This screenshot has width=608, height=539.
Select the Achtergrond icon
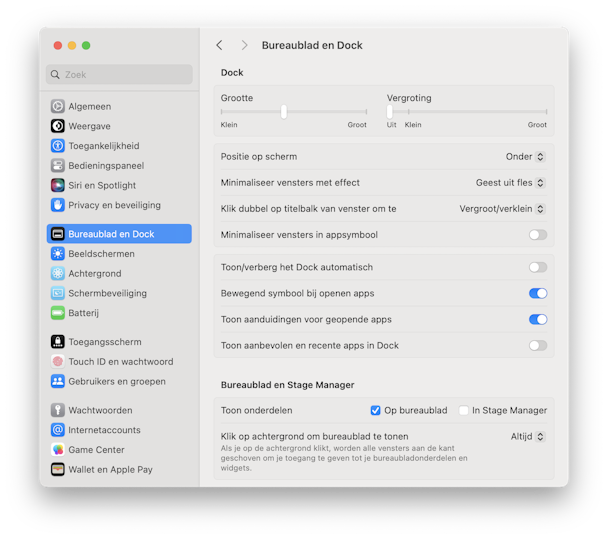tap(58, 273)
